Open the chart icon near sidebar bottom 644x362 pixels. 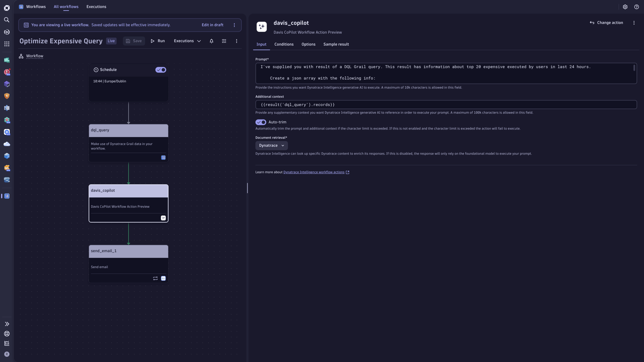(x=7, y=343)
